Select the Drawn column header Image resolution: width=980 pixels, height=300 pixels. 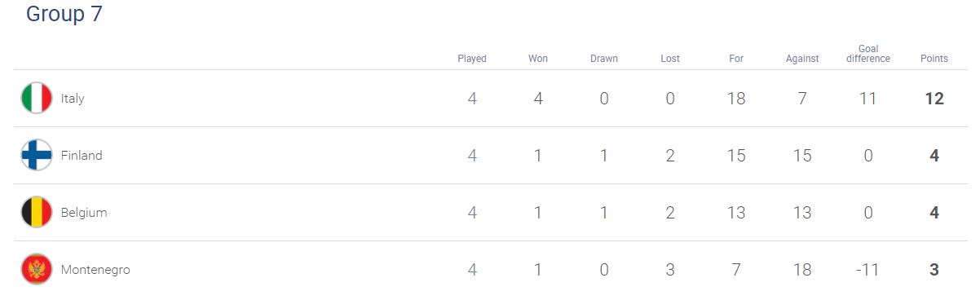point(604,59)
